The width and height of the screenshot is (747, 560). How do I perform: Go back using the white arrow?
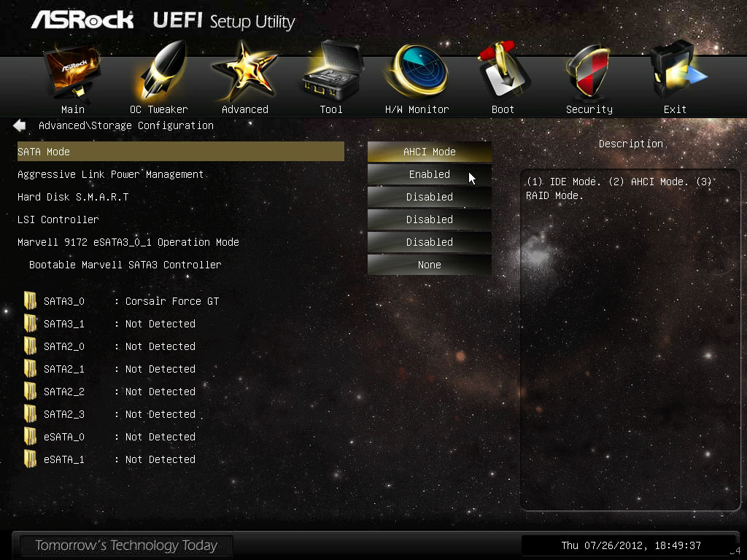20,125
